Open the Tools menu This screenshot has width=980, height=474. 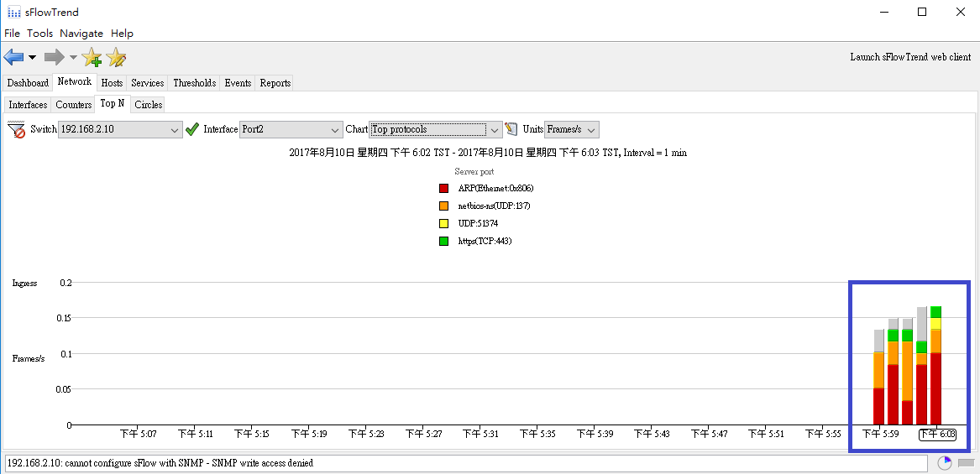click(x=40, y=33)
